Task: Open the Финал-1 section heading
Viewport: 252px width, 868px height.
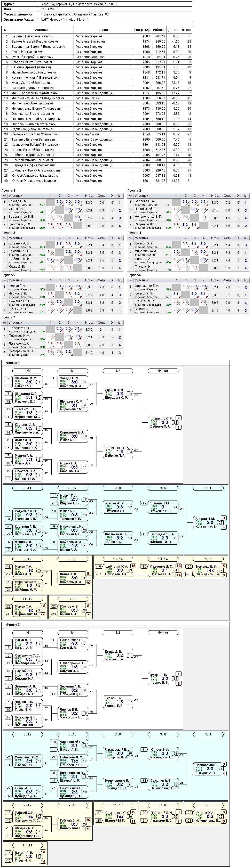Action: click(x=13, y=363)
